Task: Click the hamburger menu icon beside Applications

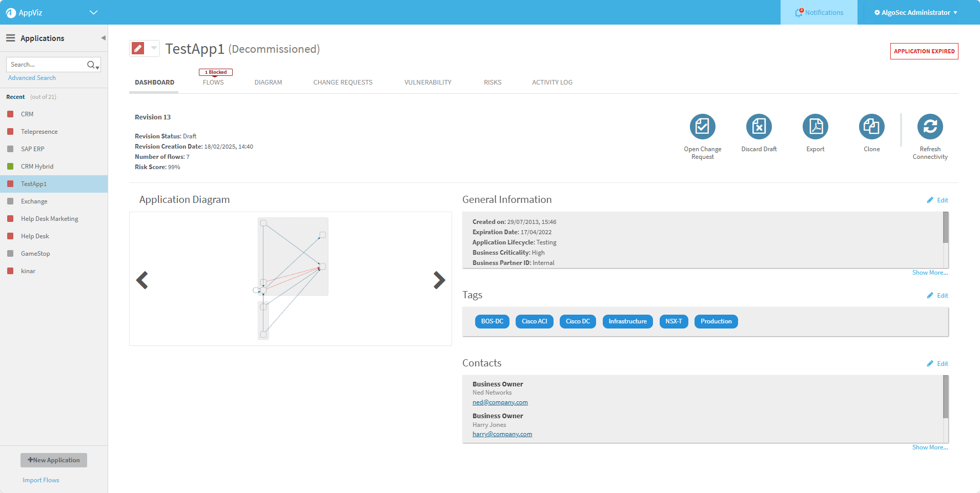Action: click(x=10, y=38)
